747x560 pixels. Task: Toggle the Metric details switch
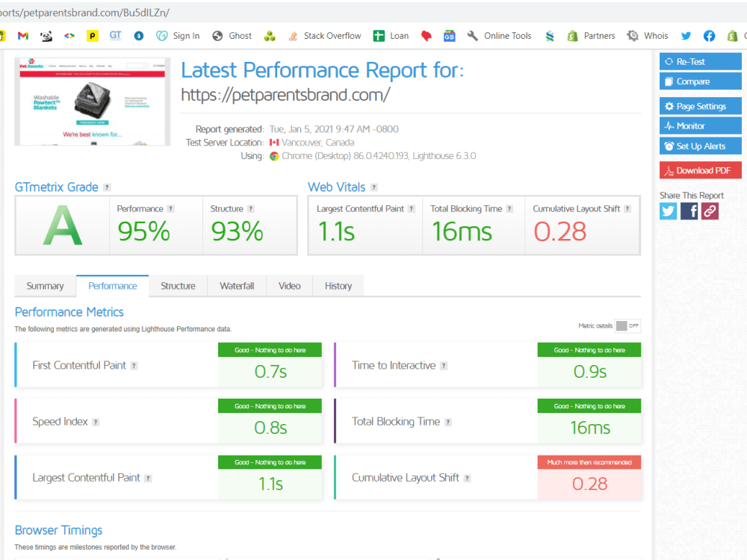(x=627, y=326)
